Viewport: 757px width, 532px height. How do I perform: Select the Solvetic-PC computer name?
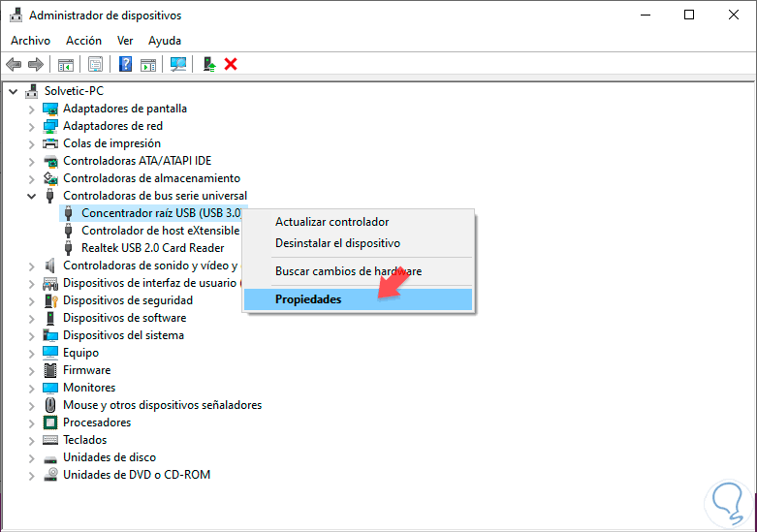point(74,91)
